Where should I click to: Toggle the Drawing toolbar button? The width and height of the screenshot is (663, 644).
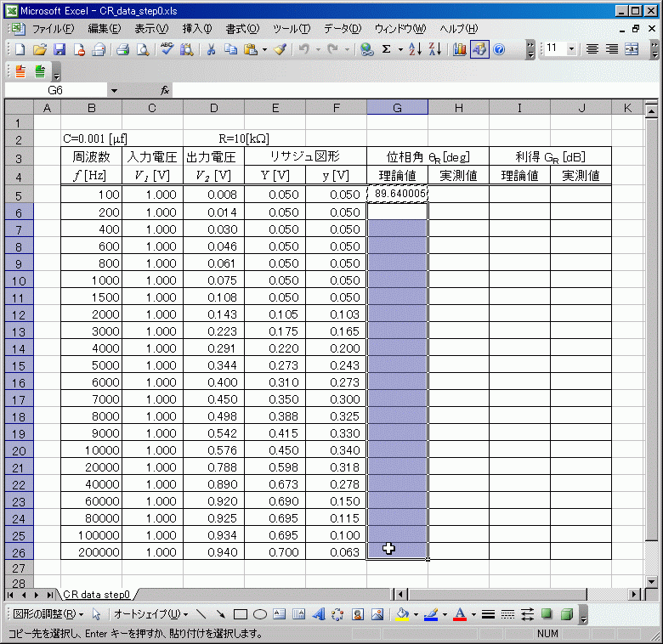point(479,49)
